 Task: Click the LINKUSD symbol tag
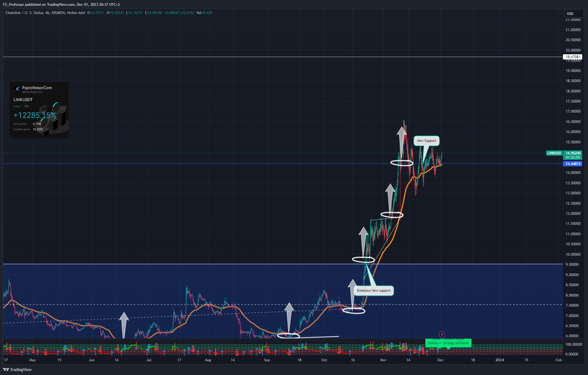coord(554,153)
